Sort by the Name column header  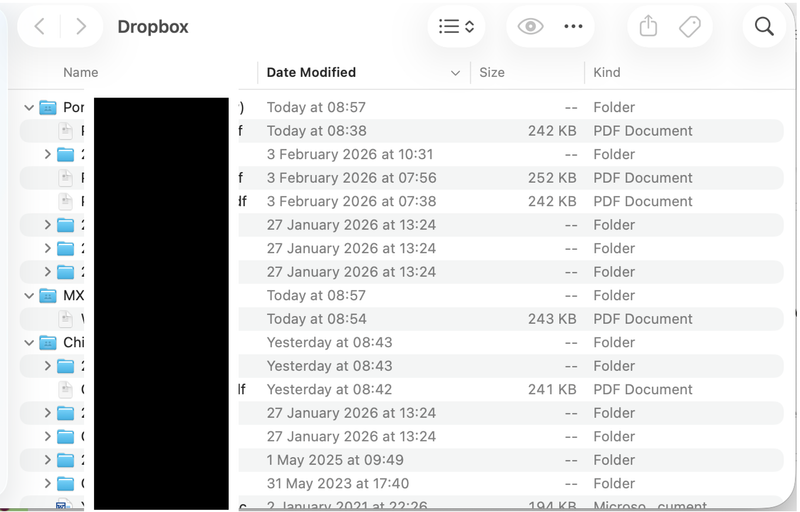tap(81, 72)
